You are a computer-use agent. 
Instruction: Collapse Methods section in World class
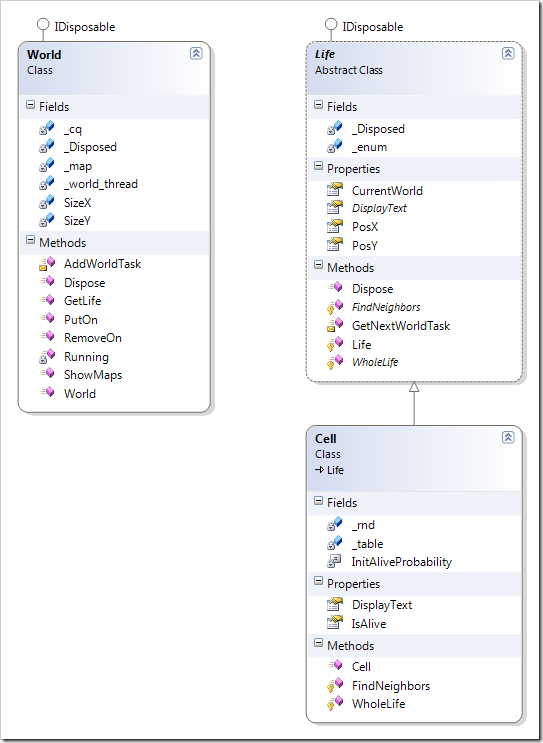click(x=30, y=241)
